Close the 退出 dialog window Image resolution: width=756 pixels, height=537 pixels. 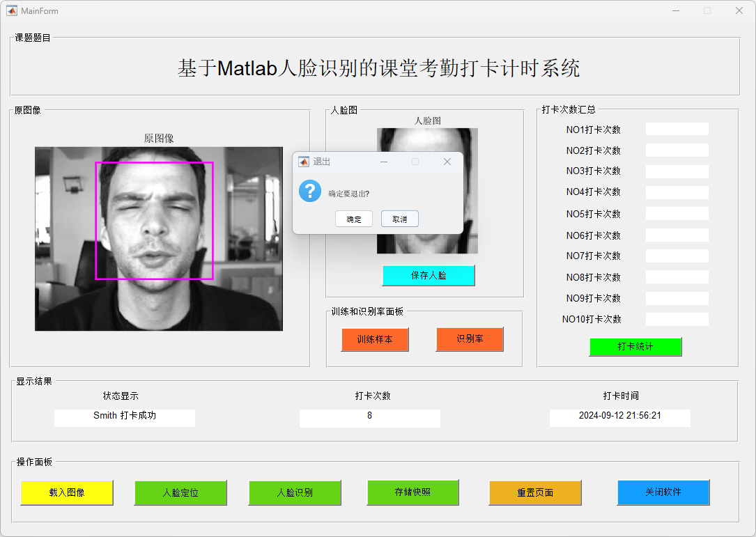point(447,162)
